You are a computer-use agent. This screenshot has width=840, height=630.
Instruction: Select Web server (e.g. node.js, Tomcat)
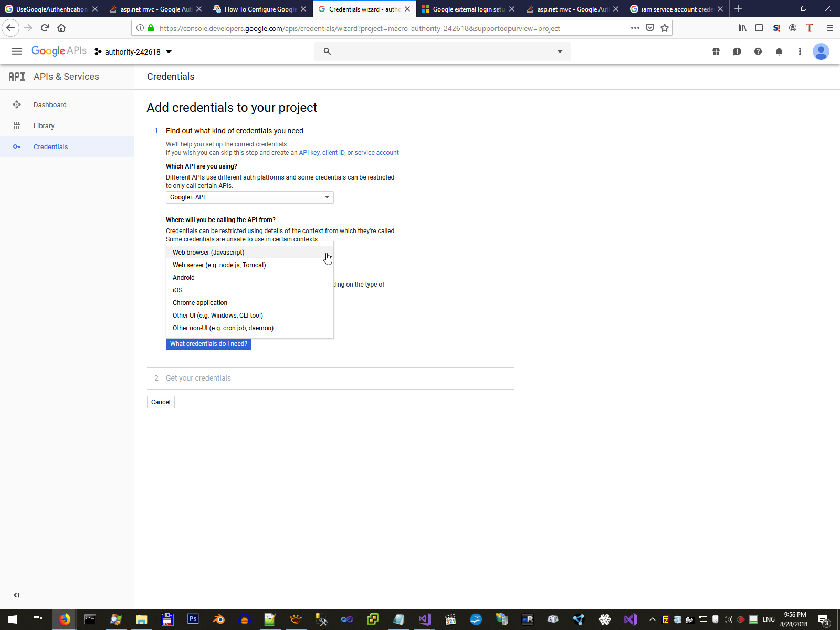250,265
